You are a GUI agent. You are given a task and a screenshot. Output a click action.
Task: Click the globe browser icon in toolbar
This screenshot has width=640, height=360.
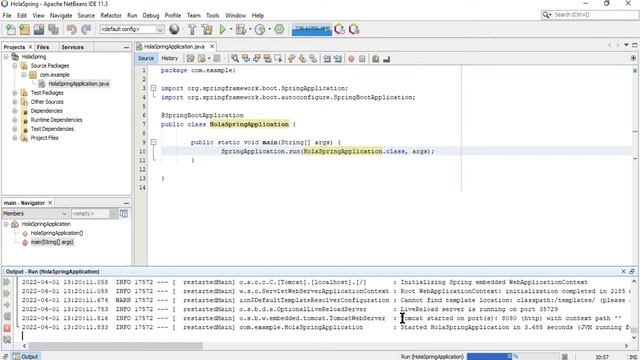[174, 29]
